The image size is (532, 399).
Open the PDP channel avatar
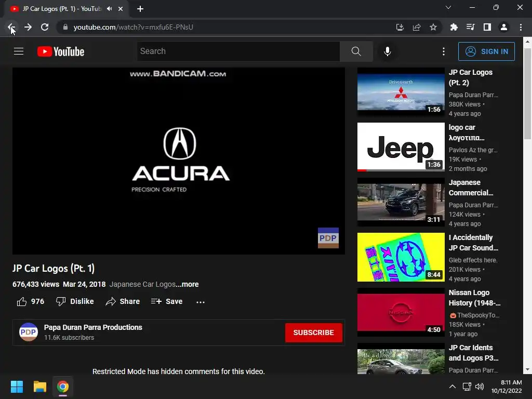[29, 332]
